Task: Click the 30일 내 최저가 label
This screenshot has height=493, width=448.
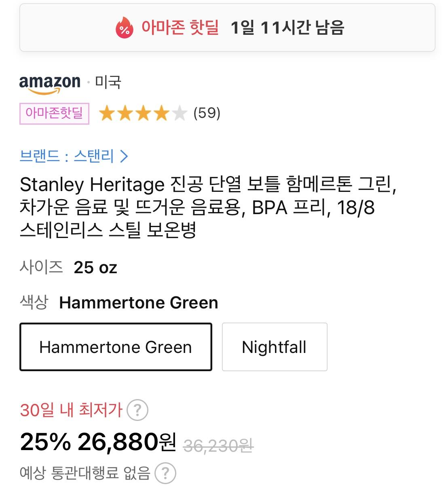Action: click(x=71, y=410)
